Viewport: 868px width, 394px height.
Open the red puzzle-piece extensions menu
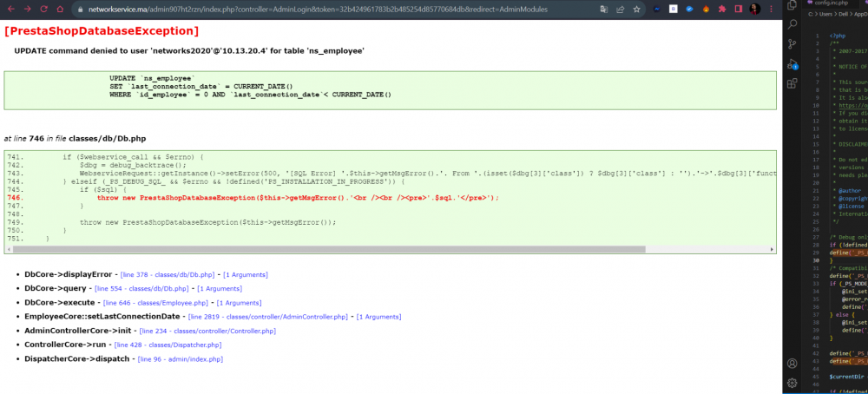pyautogui.click(x=722, y=10)
